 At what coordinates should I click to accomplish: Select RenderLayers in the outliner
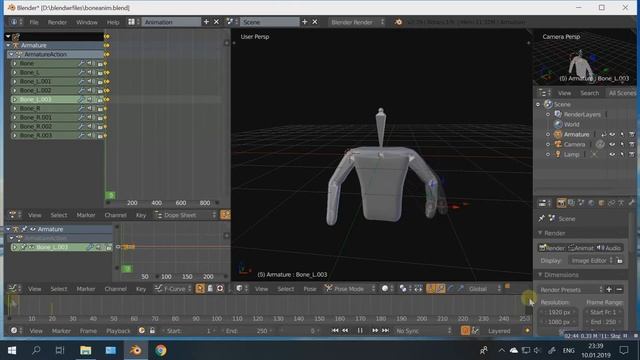coord(582,114)
